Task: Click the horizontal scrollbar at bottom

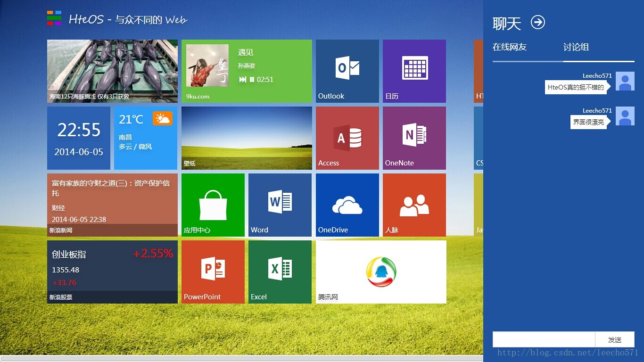Action: (x=241, y=358)
